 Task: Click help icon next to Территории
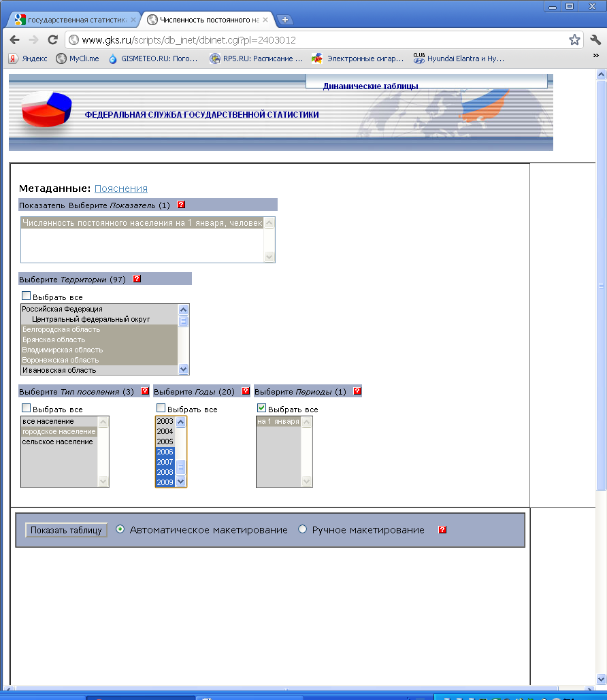(x=137, y=279)
